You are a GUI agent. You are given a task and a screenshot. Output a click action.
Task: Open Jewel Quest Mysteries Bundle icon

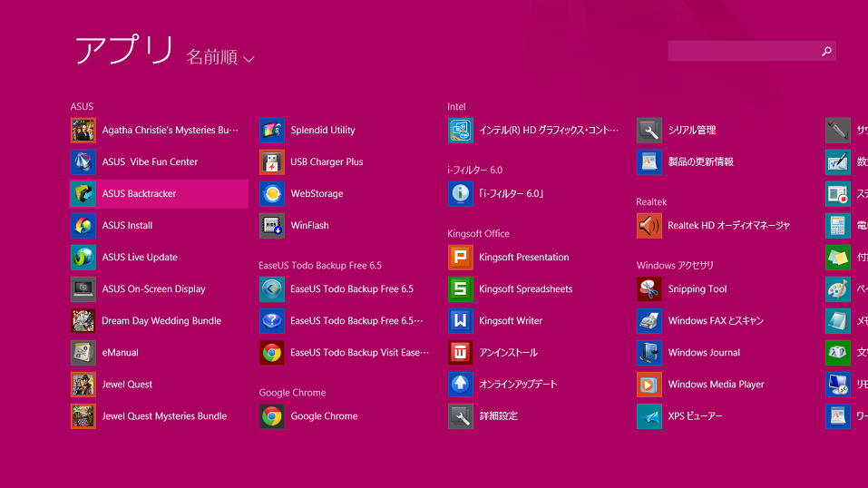[83, 416]
